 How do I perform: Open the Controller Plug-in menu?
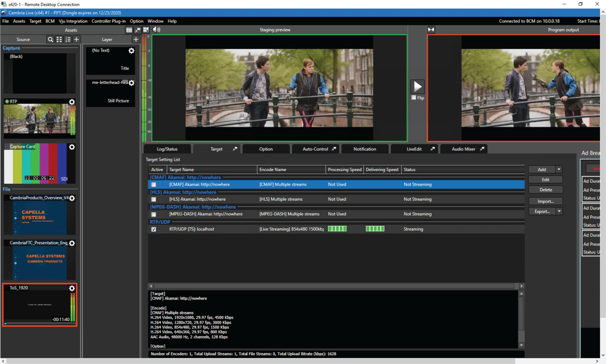[x=109, y=21]
